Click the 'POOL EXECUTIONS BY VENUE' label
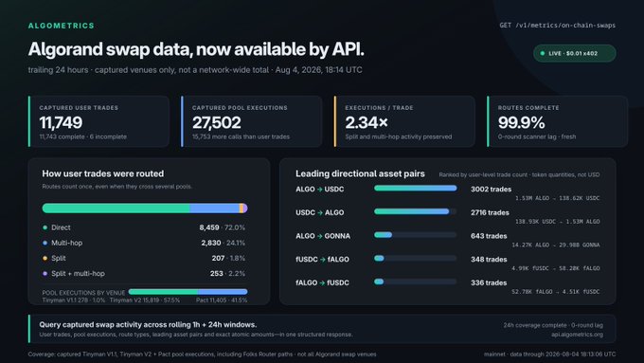The image size is (644, 363). click(x=83, y=293)
